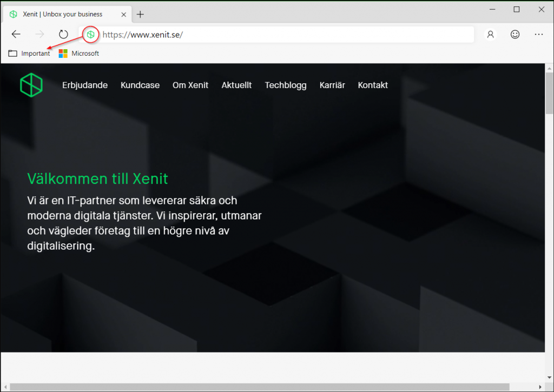Viewport: 554px width, 392px height.
Task: Click the Erbjudande navigation link
Action: (x=84, y=85)
